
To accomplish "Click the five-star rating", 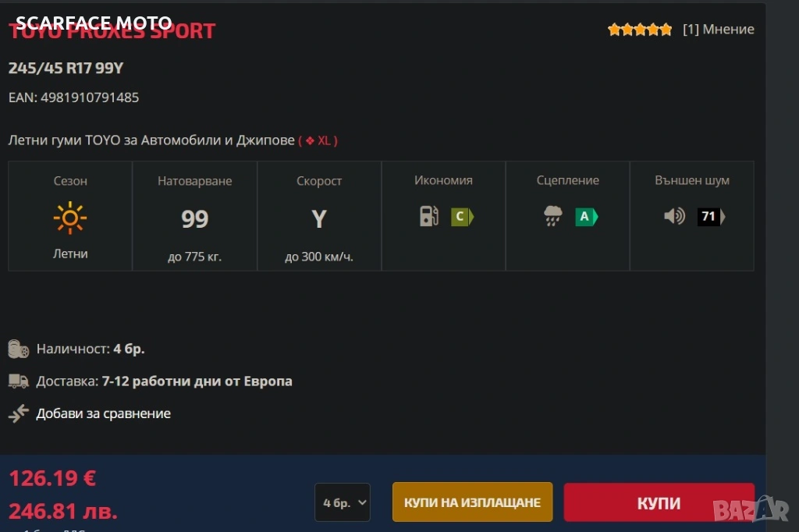I will tap(639, 30).
